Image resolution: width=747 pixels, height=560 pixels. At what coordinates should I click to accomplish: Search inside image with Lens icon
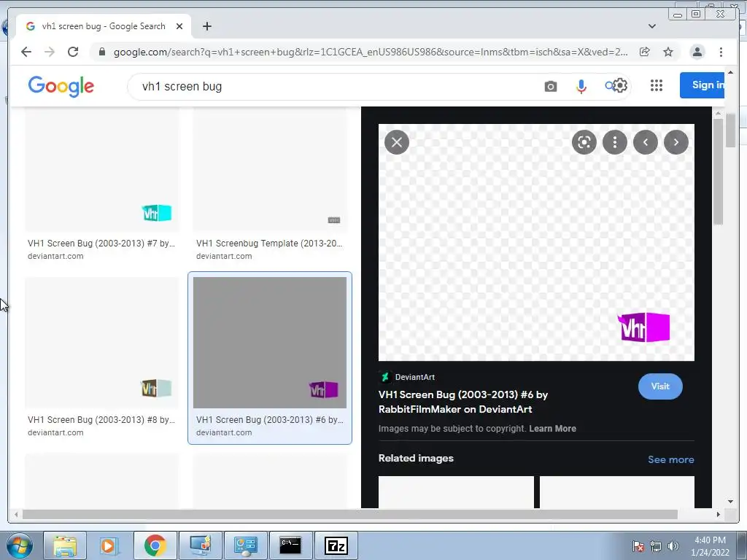pyautogui.click(x=584, y=142)
